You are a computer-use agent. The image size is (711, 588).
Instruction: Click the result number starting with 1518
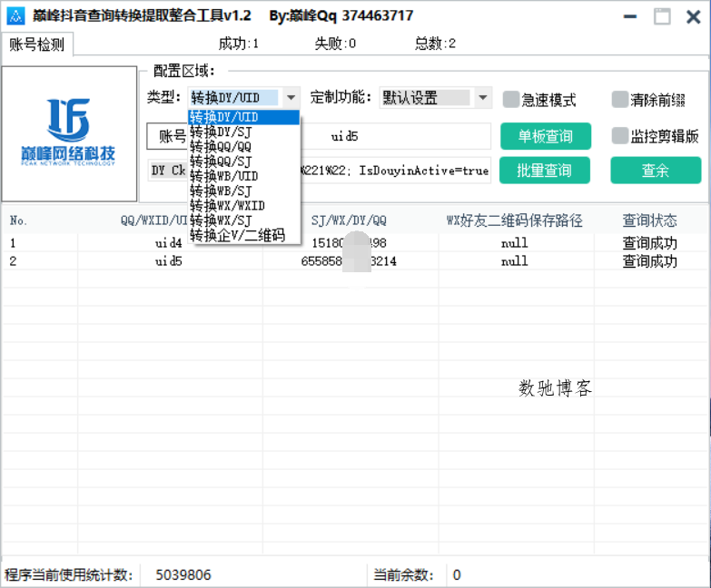pos(350,243)
